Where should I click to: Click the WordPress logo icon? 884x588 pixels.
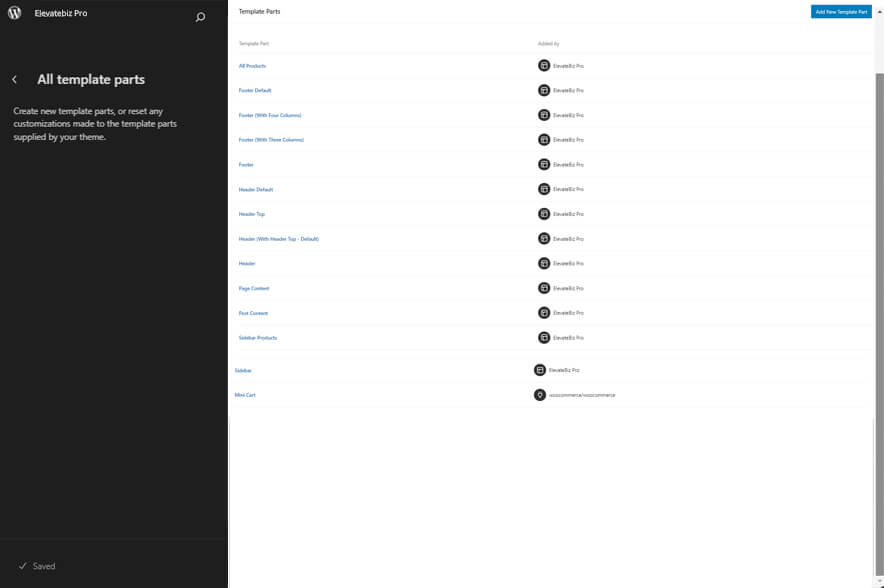[13, 13]
